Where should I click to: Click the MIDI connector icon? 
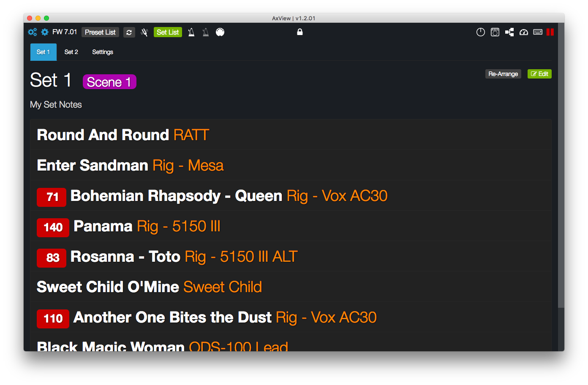coord(220,32)
